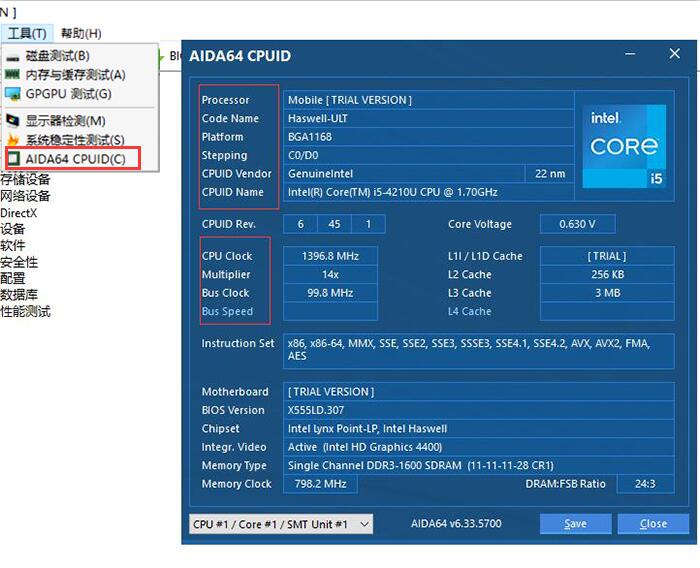Close the AIDA64 CPUID window with X
This screenshot has height=568, width=700.
675,54
